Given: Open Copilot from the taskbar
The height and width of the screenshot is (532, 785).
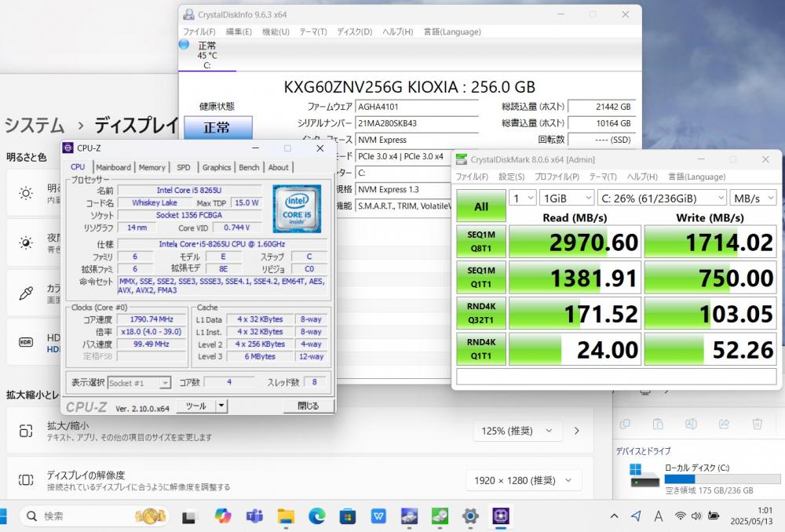Looking at the screenshot, I should point(223,516).
